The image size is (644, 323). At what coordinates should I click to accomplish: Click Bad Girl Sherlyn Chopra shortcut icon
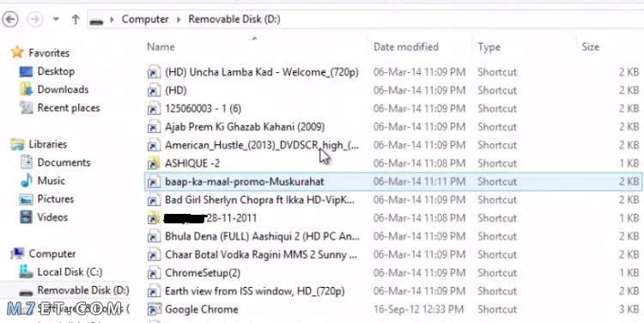[x=154, y=199]
